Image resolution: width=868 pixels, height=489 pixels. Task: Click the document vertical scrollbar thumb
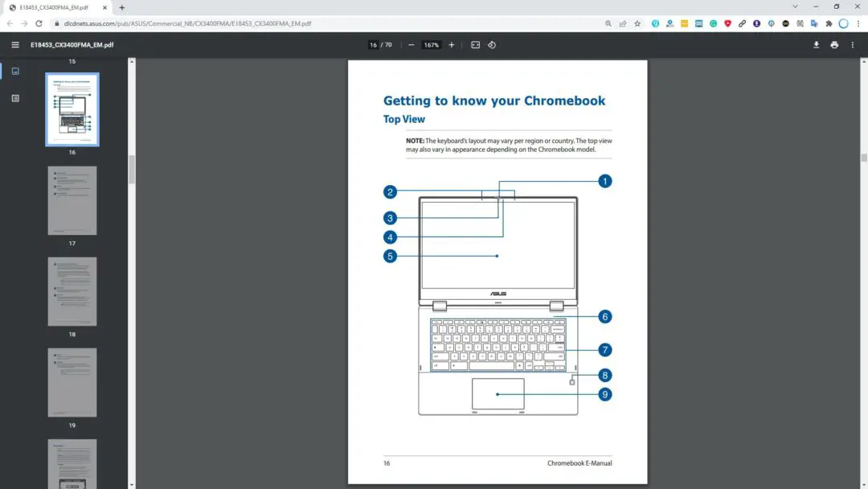(x=864, y=158)
